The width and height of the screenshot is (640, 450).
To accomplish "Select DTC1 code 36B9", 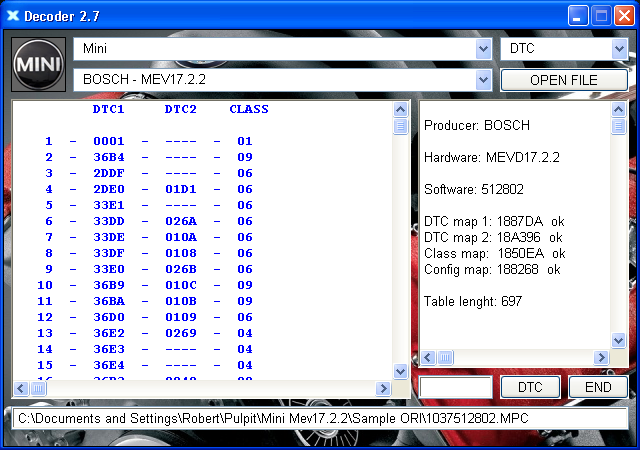I will click(x=109, y=285).
